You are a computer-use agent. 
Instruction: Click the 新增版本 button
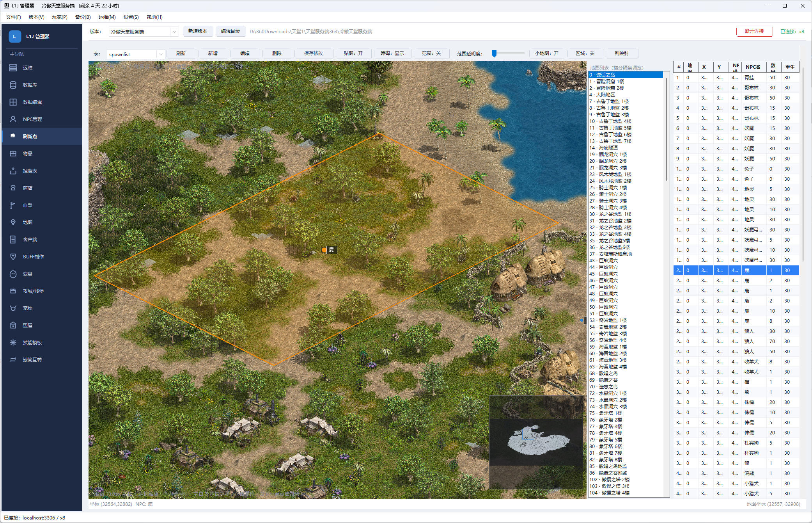click(198, 31)
